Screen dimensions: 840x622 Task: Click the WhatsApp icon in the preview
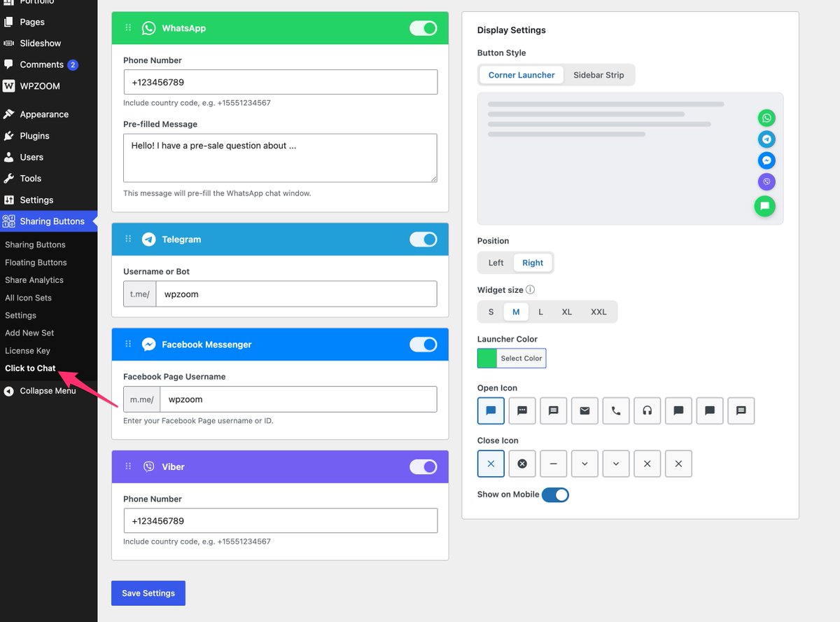[x=766, y=118]
